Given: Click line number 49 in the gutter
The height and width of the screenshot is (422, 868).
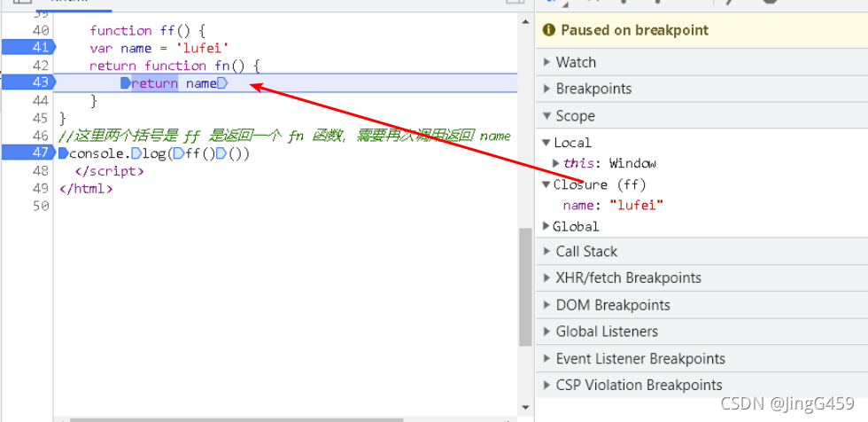Looking at the screenshot, I should [41, 188].
